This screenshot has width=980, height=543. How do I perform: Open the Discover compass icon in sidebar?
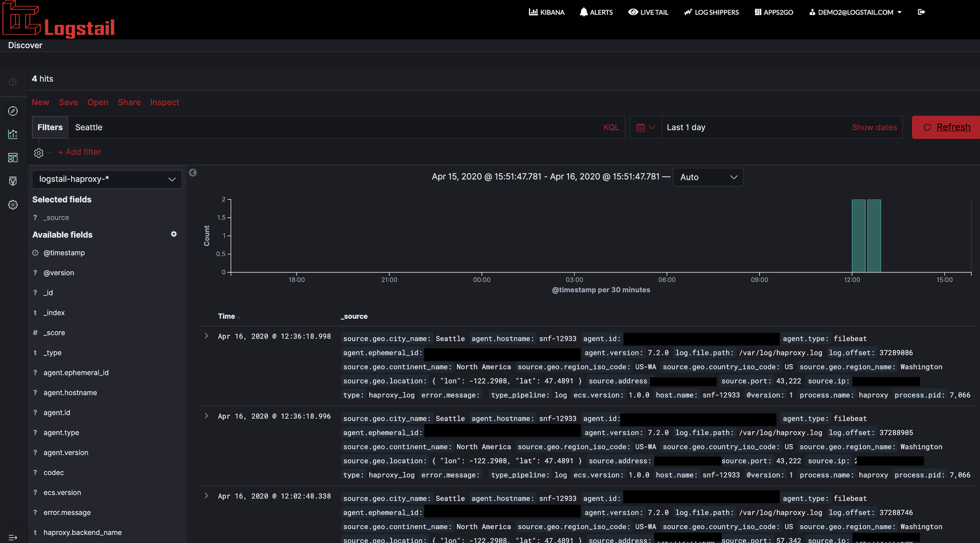[x=13, y=111]
